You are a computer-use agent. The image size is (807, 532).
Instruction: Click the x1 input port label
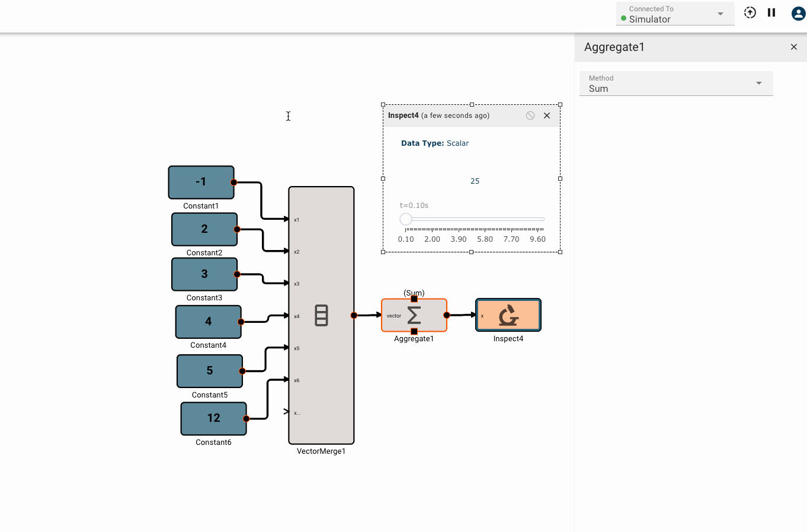(x=296, y=220)
